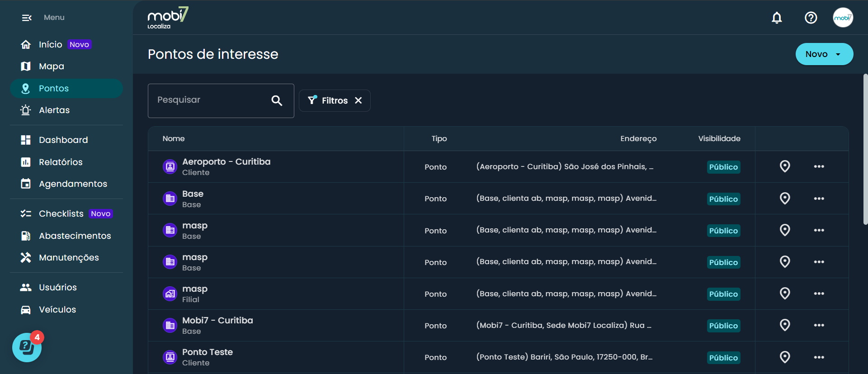
Task: Sort by the Nome column header
Action: click(174, 138)
